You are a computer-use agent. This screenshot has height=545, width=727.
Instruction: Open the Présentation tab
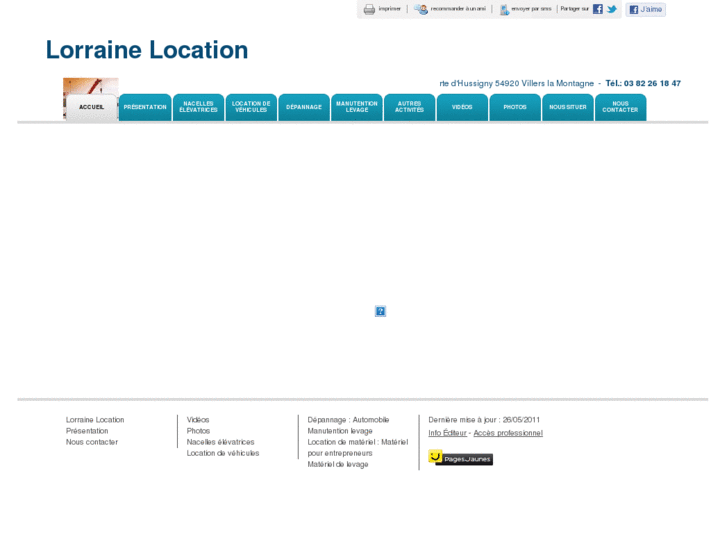coord(145,108)
